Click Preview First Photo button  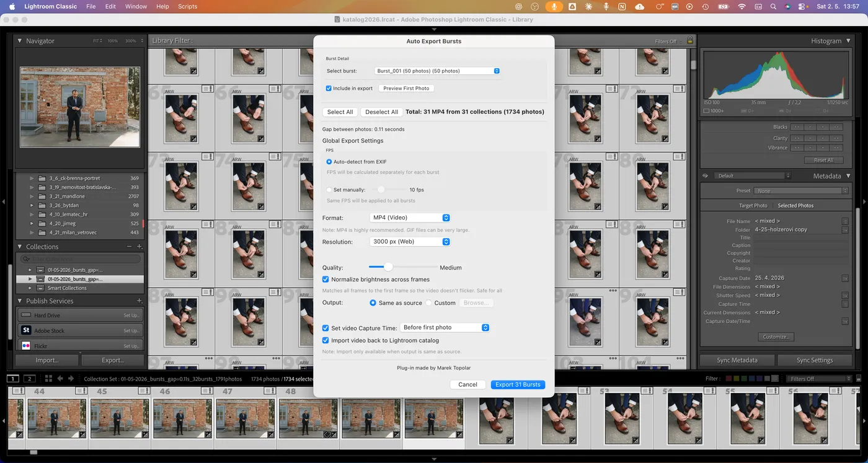point(406,88)
